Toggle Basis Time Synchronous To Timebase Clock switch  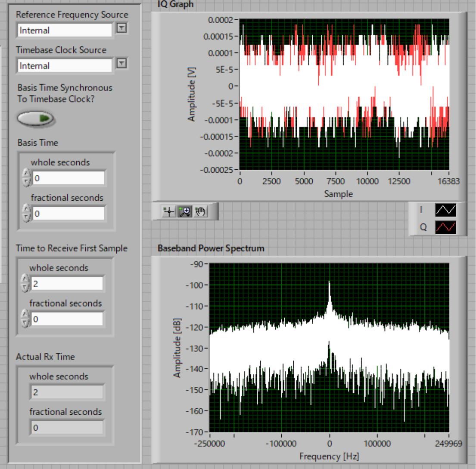coord(35,118)
